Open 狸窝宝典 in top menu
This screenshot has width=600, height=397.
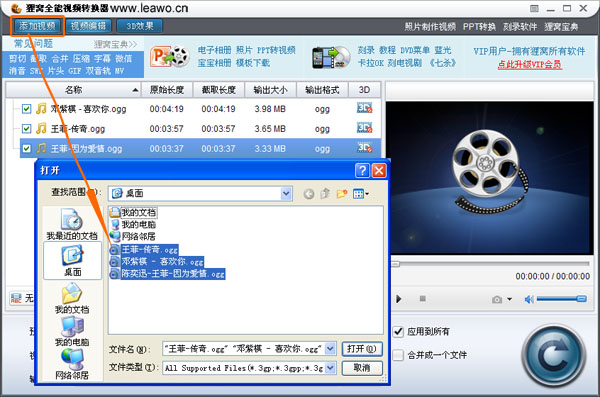[x=561, y=27]
